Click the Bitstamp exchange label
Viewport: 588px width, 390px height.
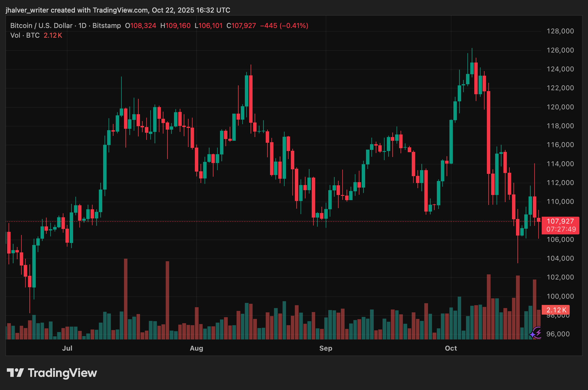point(107,26)
